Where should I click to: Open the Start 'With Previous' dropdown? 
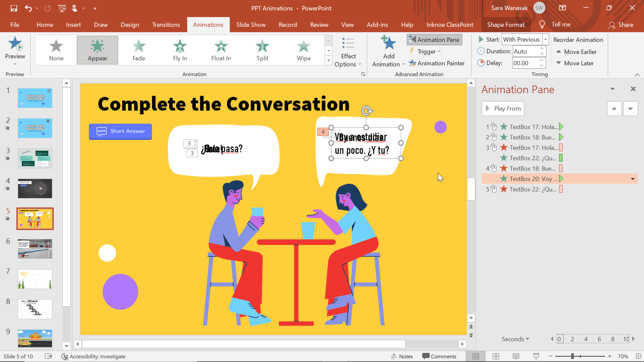click(545, 39)
